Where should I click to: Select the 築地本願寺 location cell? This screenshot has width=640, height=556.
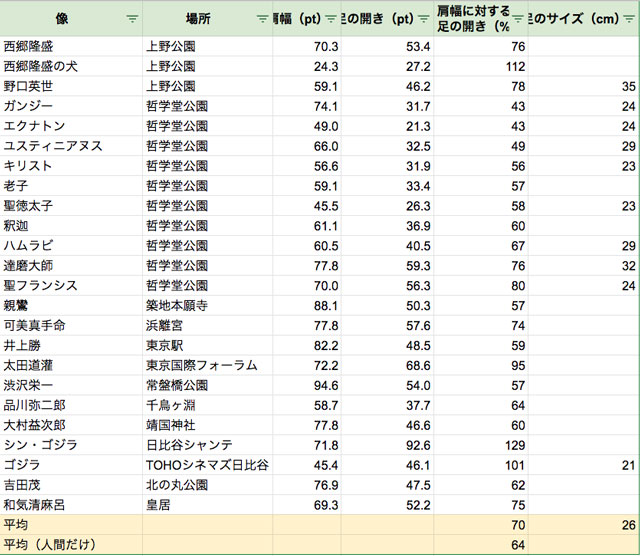pos(180,306)
